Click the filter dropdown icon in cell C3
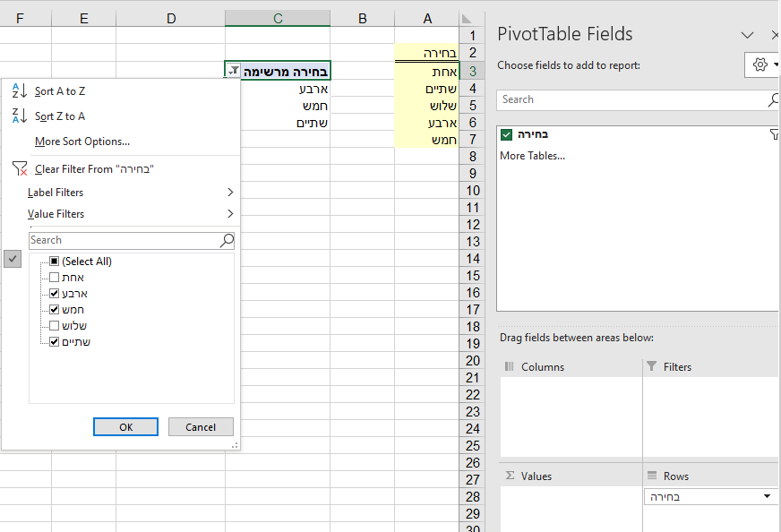This screenshot has width=781, height=532. [x=233, y=70]
